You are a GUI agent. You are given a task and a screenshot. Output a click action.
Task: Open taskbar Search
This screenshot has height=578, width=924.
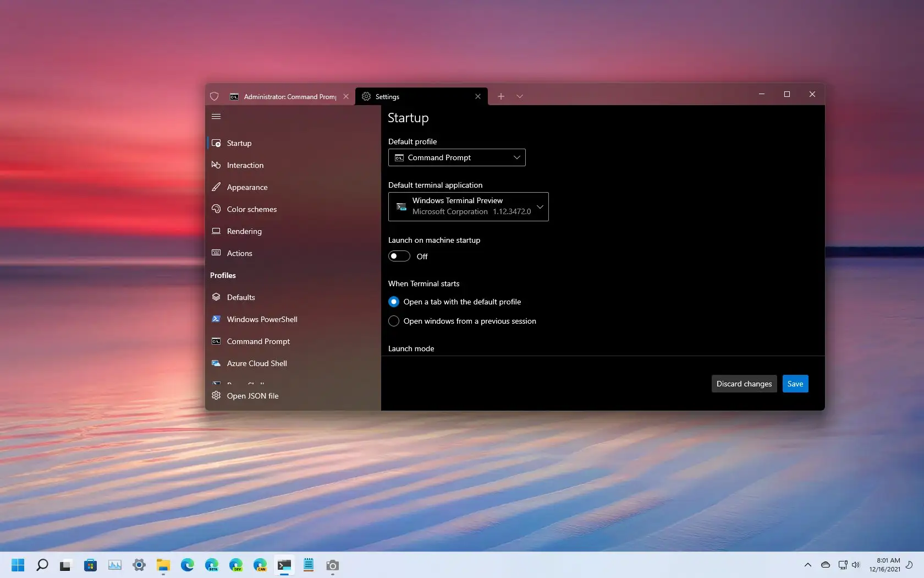pos(42,565)
